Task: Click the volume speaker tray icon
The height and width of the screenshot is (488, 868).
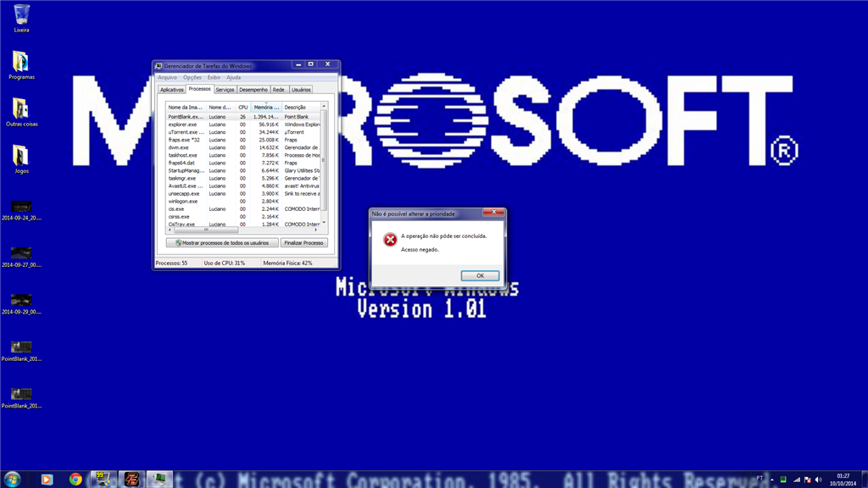Action: coord(819,480)
